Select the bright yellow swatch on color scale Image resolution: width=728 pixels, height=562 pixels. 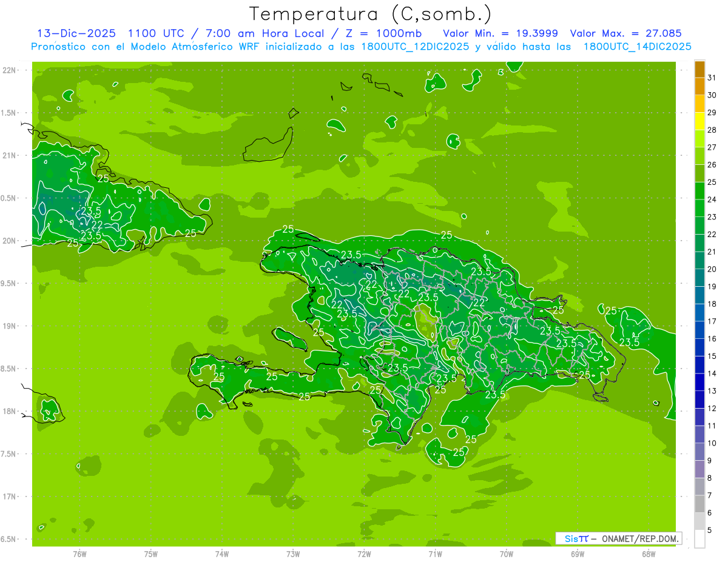click(x=699, y=121)
